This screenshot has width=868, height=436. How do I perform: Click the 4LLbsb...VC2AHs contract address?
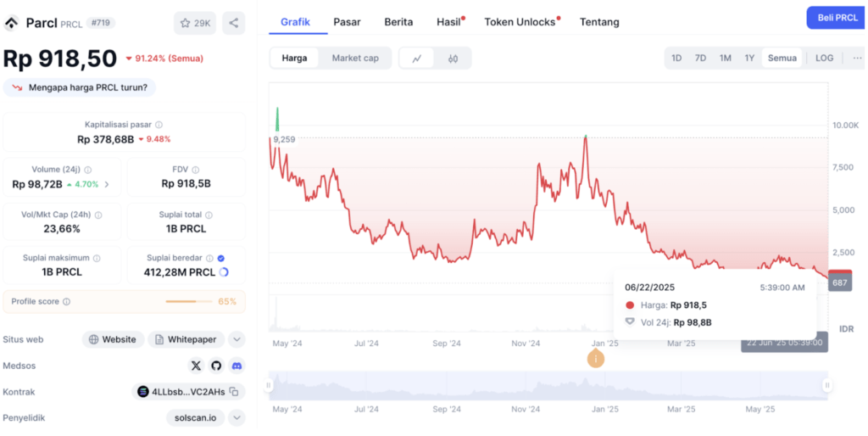[x=188, y=392]
